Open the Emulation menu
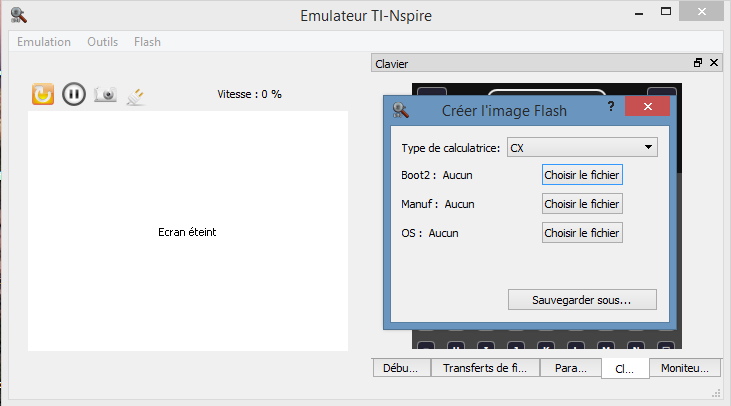Screen dimensions: 731x406 point(44,42)
